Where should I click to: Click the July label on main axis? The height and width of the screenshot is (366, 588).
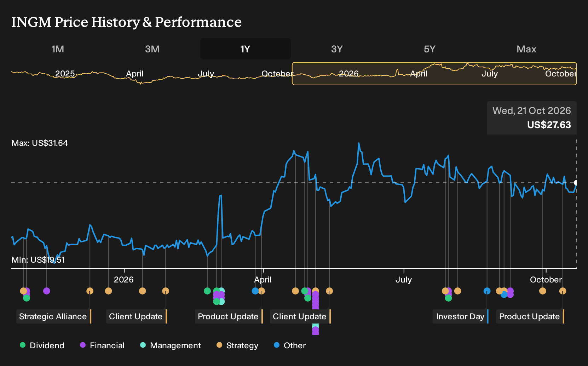coord(403,280)
